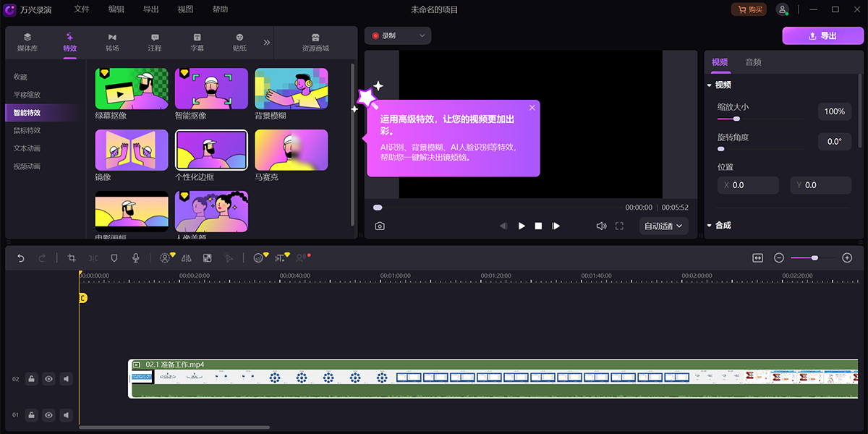This screenshot has width=868, height=434.
Task: Open the 录制 recording dropdown
Action: coord(397,35)
